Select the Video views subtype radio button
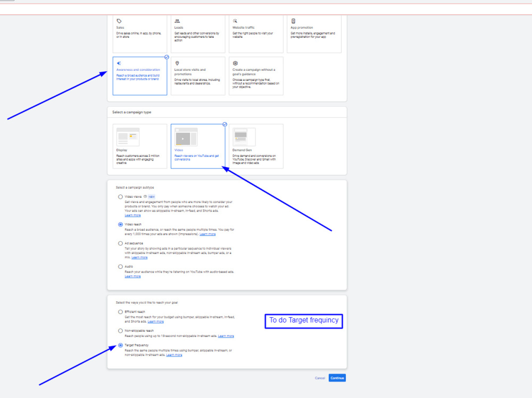 coord(120,197)
